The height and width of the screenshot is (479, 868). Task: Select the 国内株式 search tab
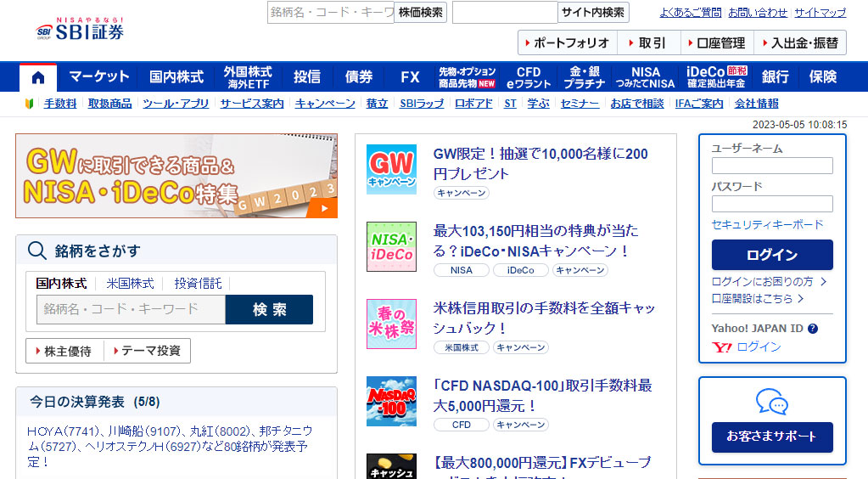61,284
